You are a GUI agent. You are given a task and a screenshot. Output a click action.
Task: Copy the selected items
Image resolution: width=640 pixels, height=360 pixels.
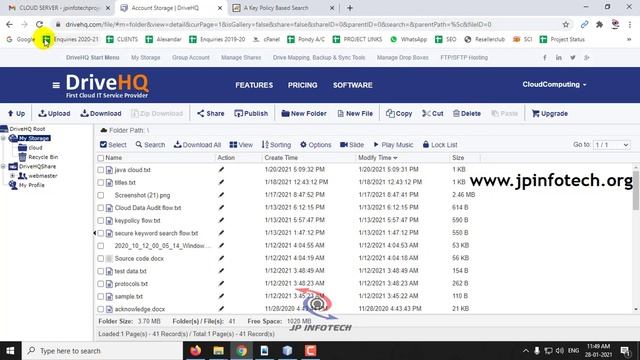pos(399,113)
